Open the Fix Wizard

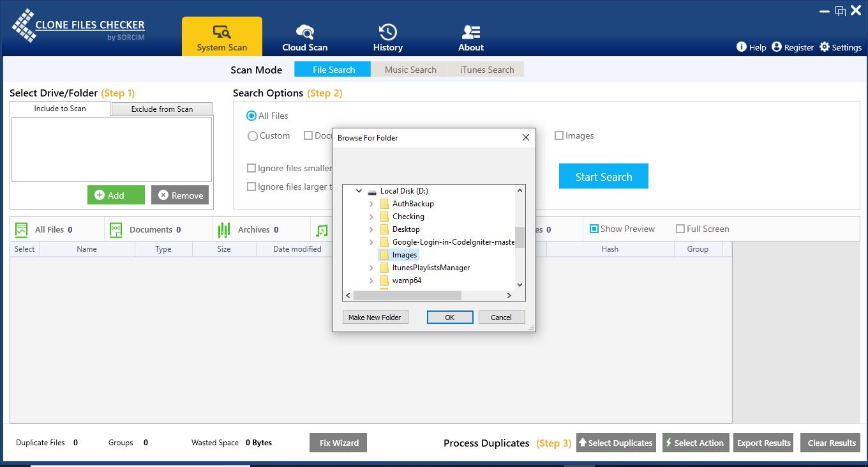[x=339, y=443]
